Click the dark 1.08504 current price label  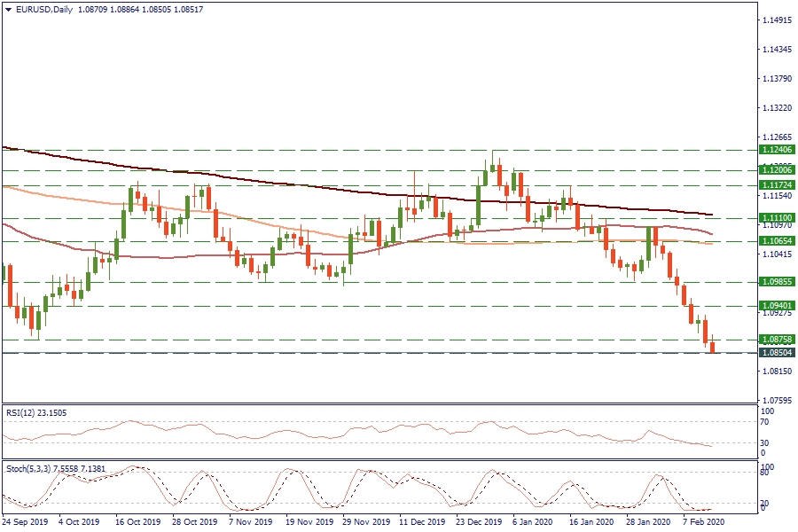[x=776, y=353]
